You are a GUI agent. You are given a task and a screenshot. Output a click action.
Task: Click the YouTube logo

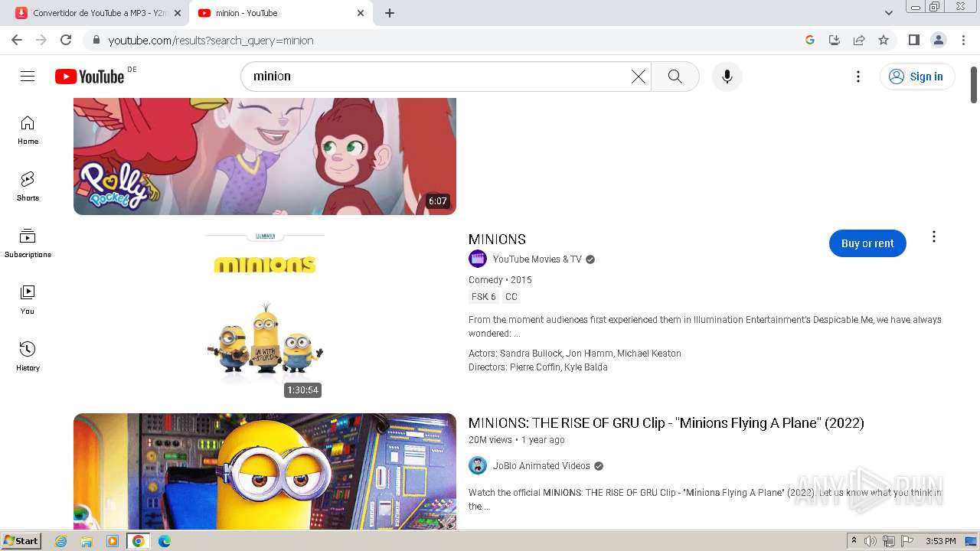tap(90, 77)
